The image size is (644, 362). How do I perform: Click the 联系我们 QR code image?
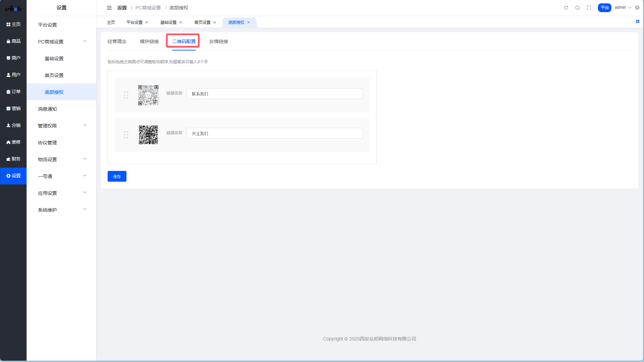[148, 95]
